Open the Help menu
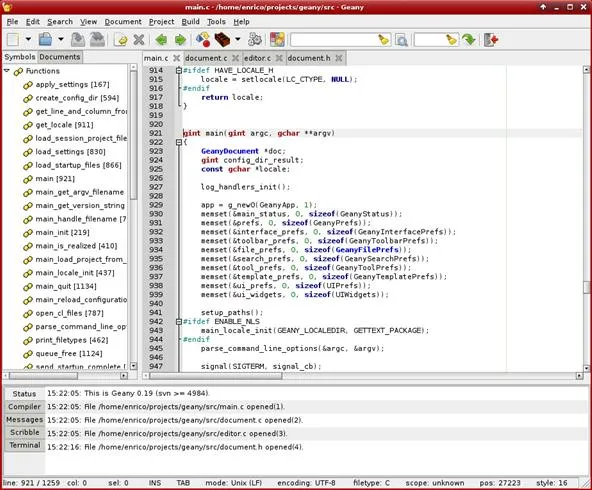 241,22
